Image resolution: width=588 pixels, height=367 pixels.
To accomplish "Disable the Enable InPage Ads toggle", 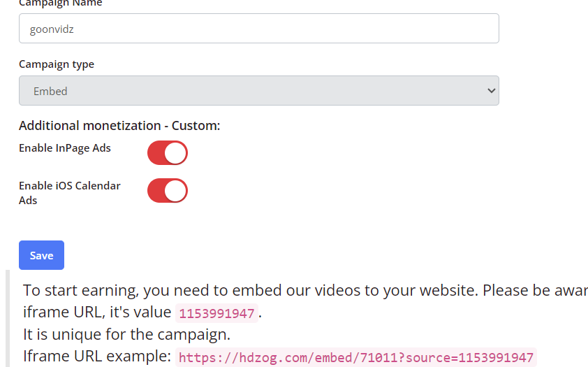I will 167,152.
